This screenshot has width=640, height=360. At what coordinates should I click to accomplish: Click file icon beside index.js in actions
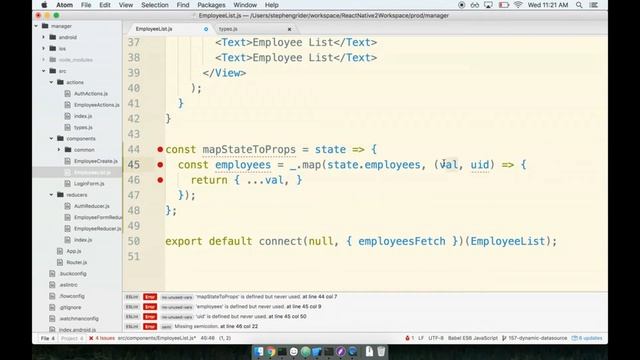point(67,116)
